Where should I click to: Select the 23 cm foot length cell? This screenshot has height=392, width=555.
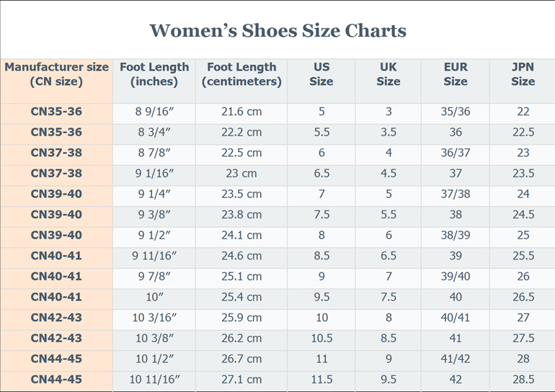click(241, 174)
